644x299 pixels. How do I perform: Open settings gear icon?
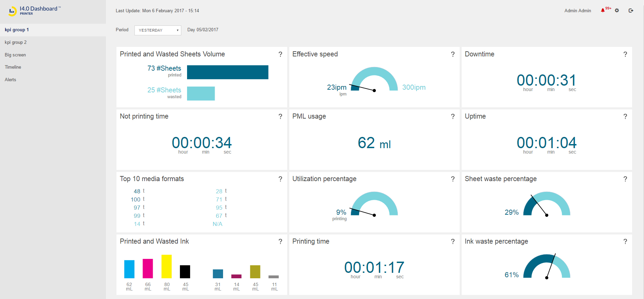click(617, 11)
